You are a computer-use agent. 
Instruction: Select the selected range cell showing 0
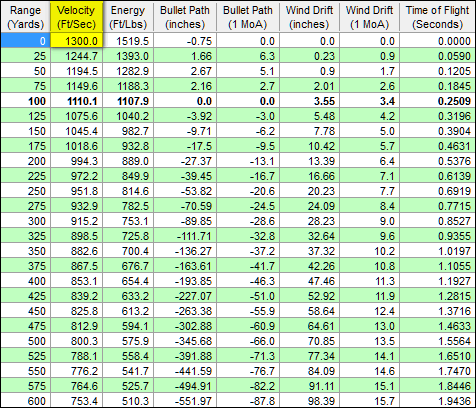pos(25,41)
